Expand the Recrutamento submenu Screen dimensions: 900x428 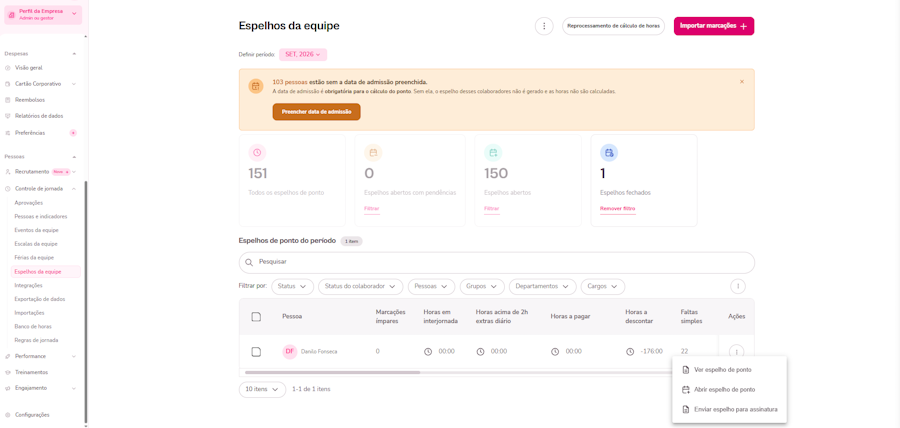point(74,172)
